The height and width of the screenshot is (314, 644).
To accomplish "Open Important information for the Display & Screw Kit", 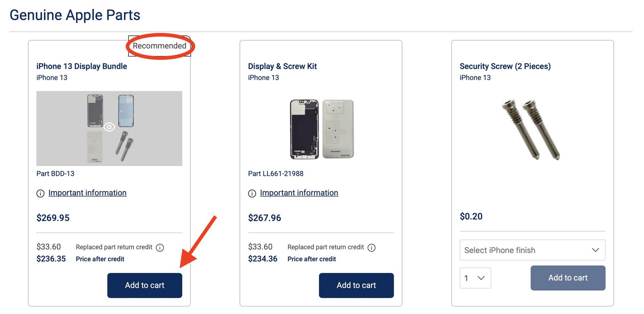I will (x=299, y=193).
